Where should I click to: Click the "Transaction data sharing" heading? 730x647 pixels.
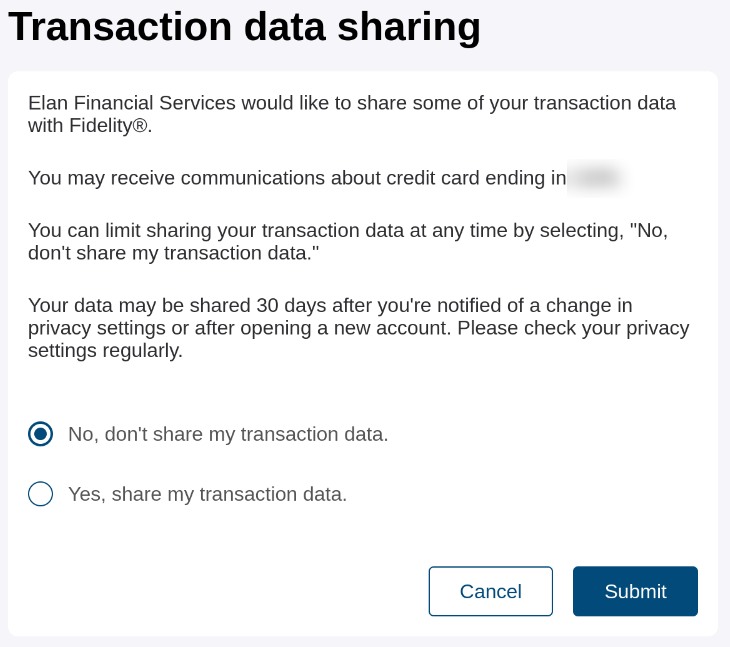pyautogui.click(x=244, y=27)
